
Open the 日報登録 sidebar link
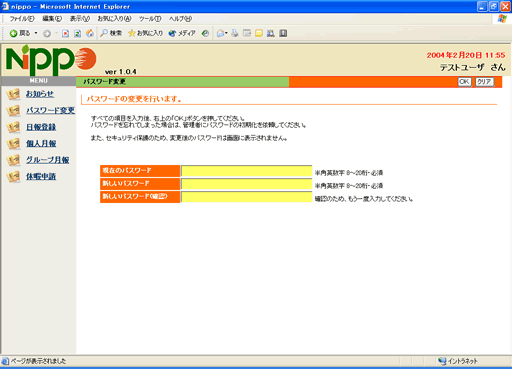(x=41, y=127)
